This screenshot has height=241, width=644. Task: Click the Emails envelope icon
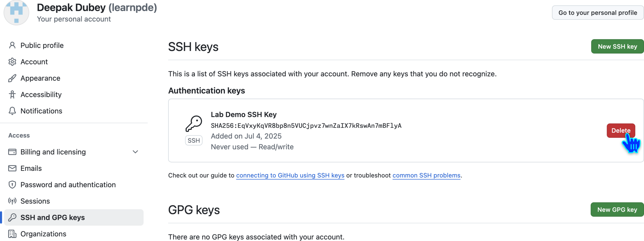12,168
